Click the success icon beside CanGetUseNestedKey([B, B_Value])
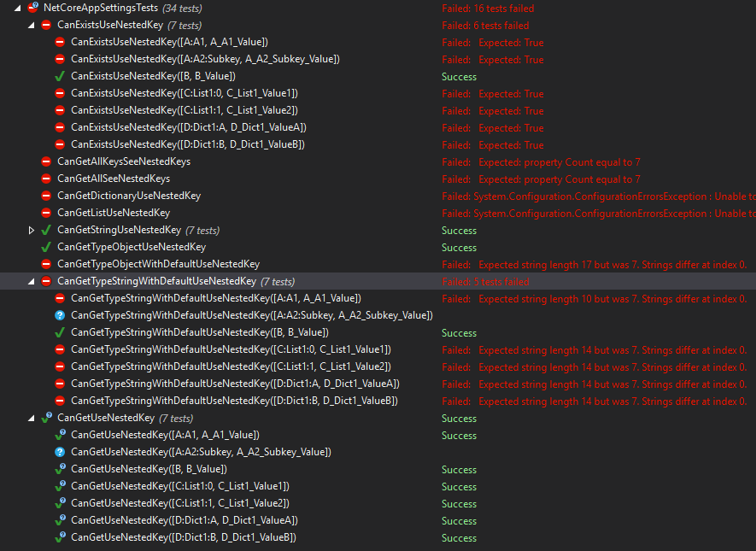The height and width of the screenshot is (551, 756). point(59,469)
